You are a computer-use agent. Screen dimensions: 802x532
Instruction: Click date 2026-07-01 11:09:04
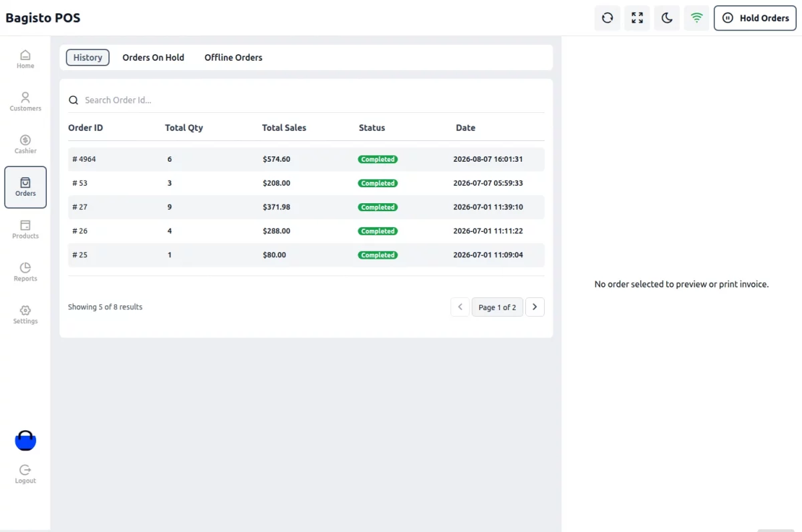coord(488,255)
